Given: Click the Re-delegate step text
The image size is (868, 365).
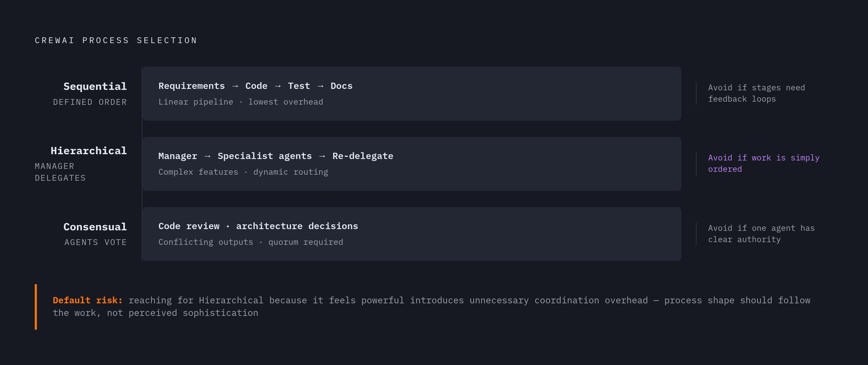Looking at the screenshot, I should 363,156.
